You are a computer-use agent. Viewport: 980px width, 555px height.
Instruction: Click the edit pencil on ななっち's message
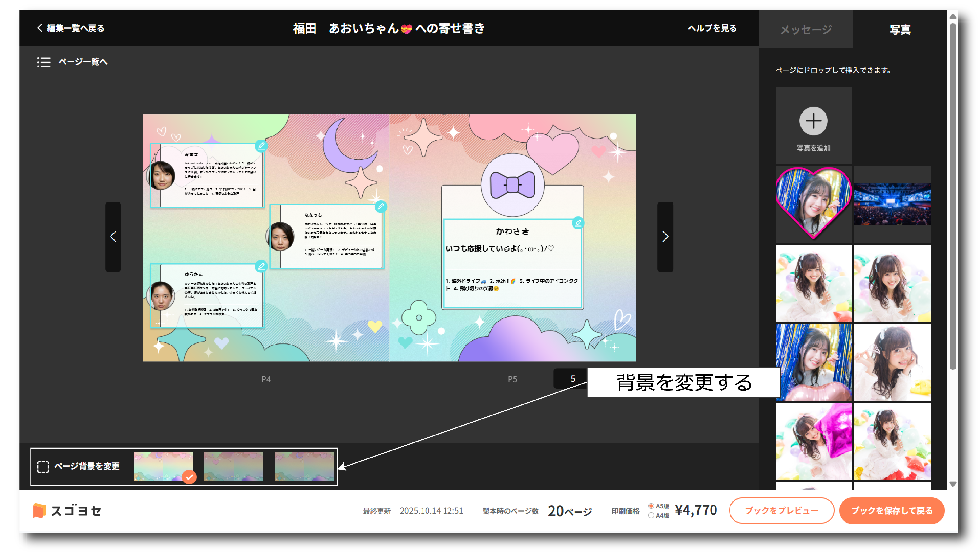click(380, 207)
